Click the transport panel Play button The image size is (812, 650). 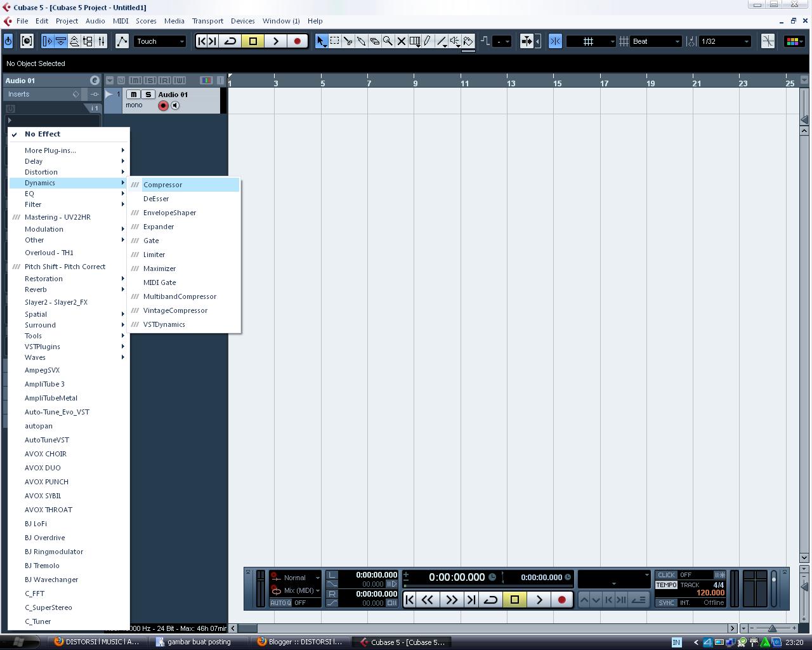point(539,599)
